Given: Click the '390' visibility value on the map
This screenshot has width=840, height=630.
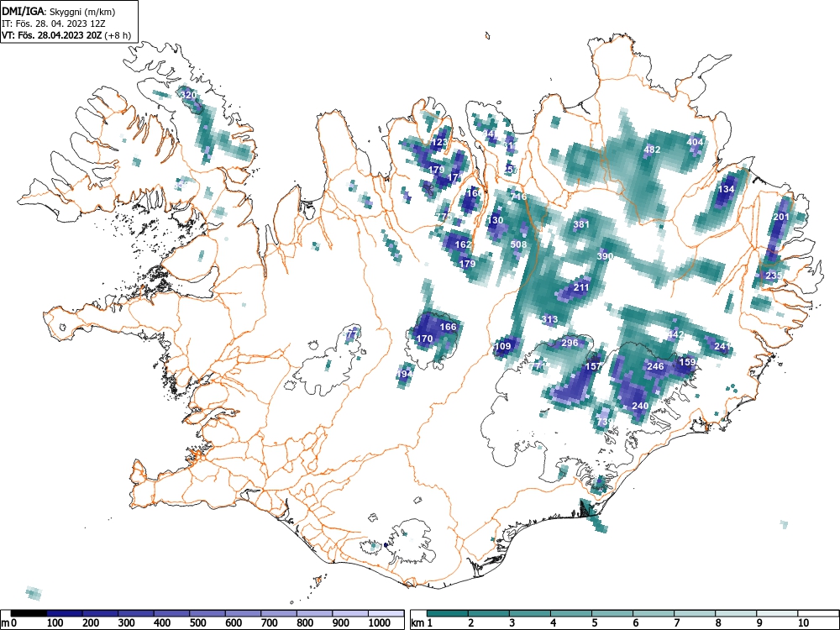Looking at the screenshot, I should coord(606,256).
